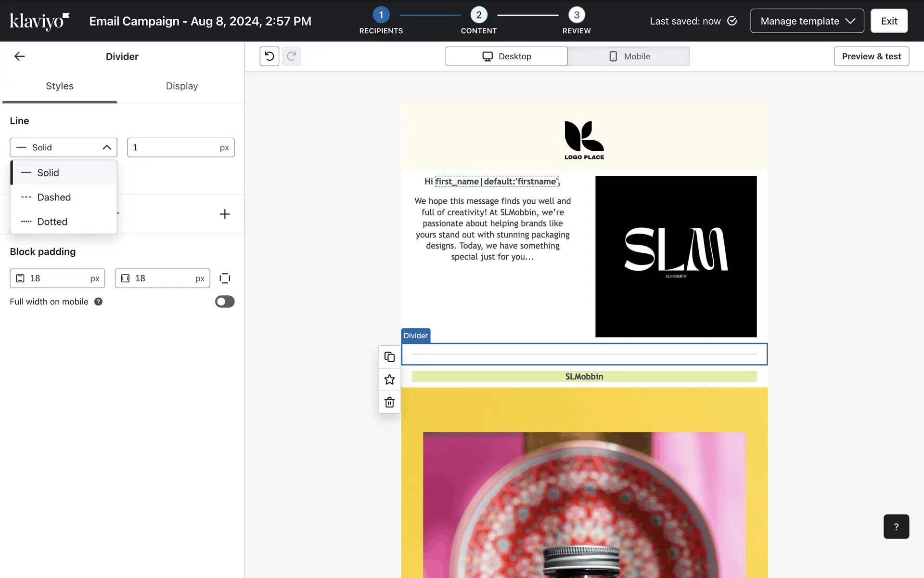Open Manage template dropdown

click(807, 21)
